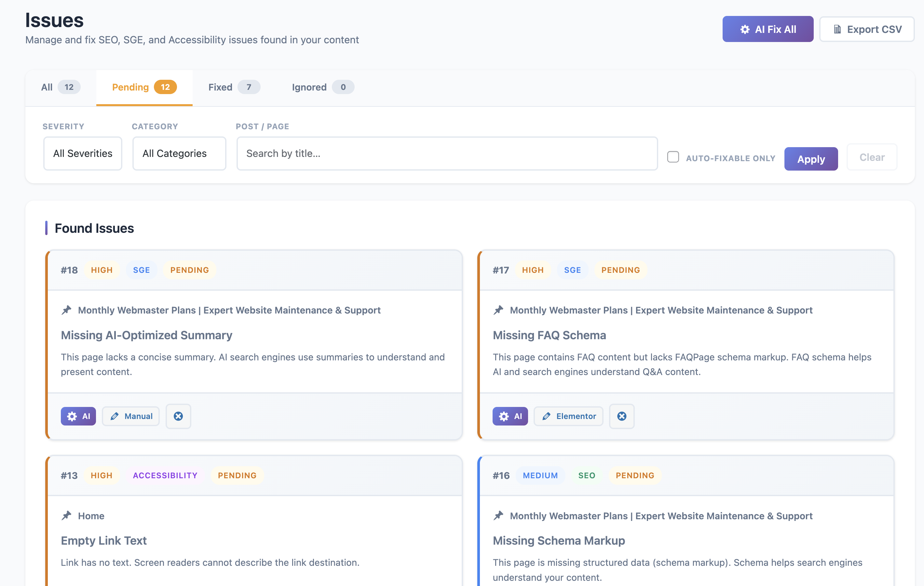The width and height of the screenshot is (924, 586).
Task: Click the ignore icon on issue #17
Action: (x=622, y=416)
